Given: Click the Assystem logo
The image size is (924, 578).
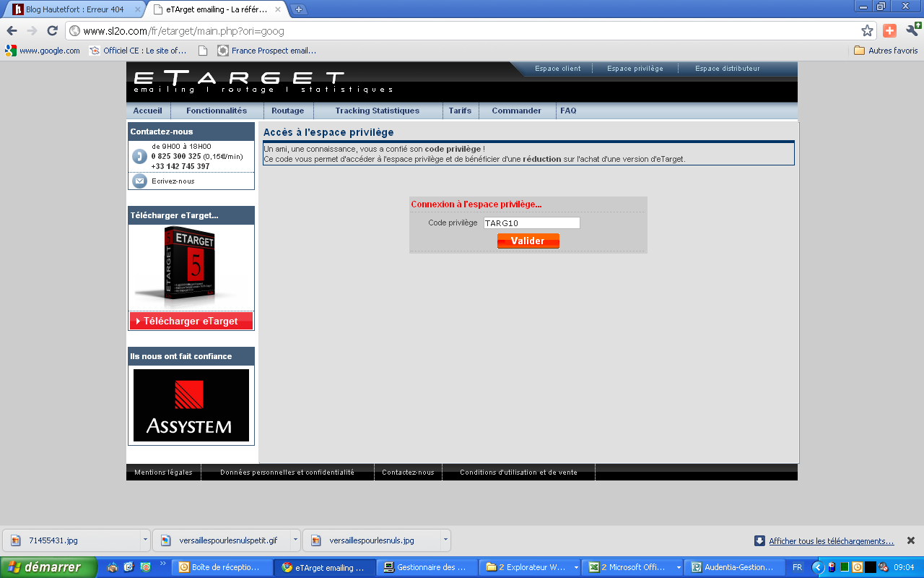Looking at the screenshot, I should coord(191,405).
